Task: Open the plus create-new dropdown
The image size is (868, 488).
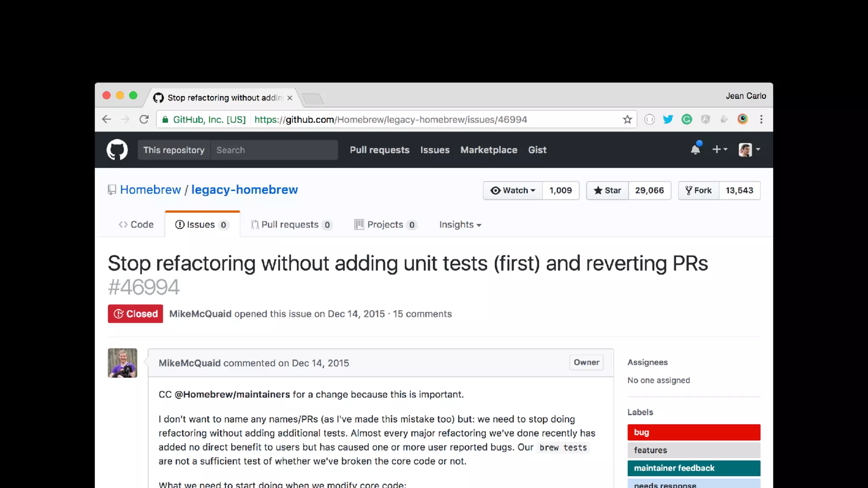Action: pyautogui.click(x=720, y=149)
